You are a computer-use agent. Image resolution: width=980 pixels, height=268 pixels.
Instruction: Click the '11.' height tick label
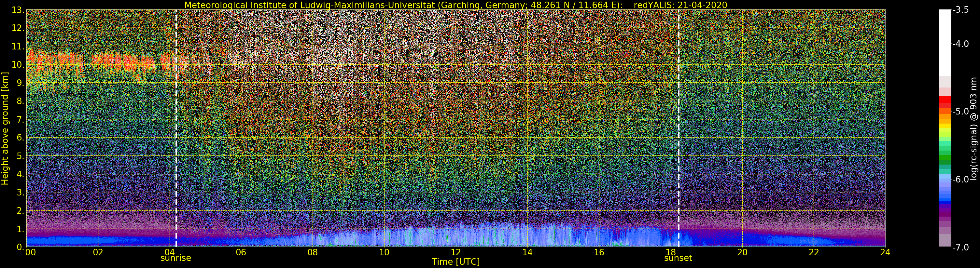(x=18, y=47)
